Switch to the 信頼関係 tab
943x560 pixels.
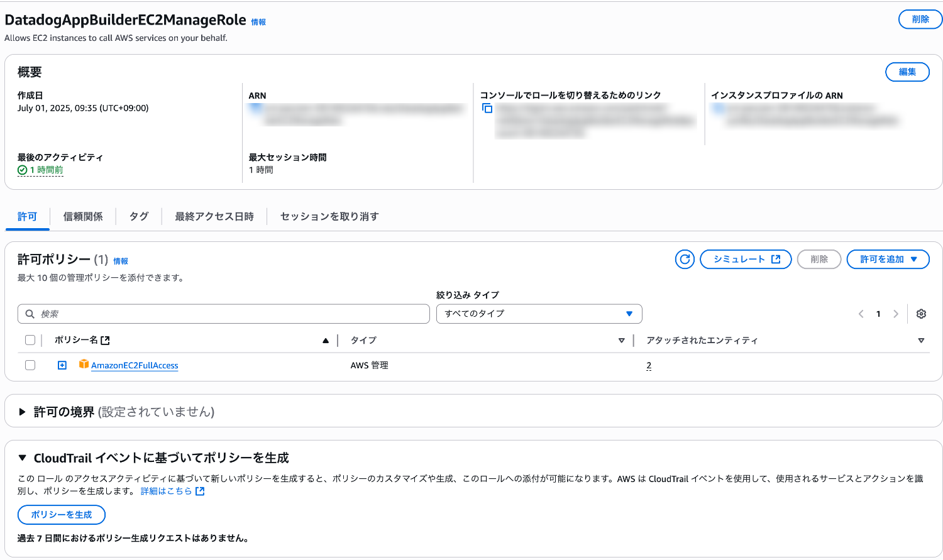83,216
